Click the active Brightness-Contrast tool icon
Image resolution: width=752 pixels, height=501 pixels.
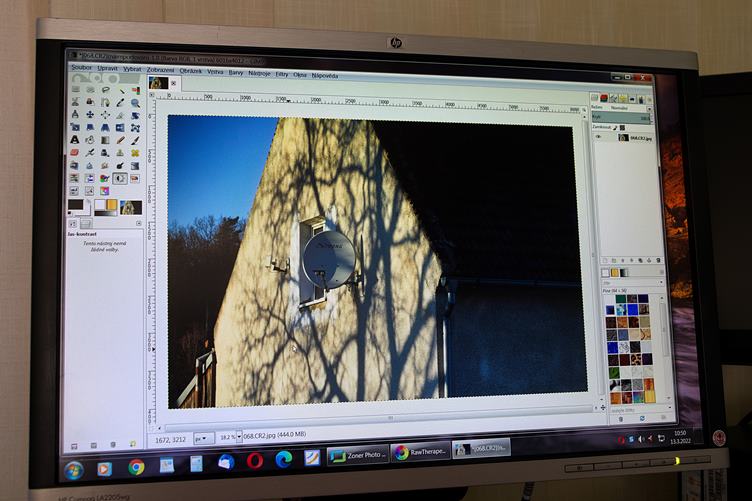pyautogui.click(x=120, y=178)
